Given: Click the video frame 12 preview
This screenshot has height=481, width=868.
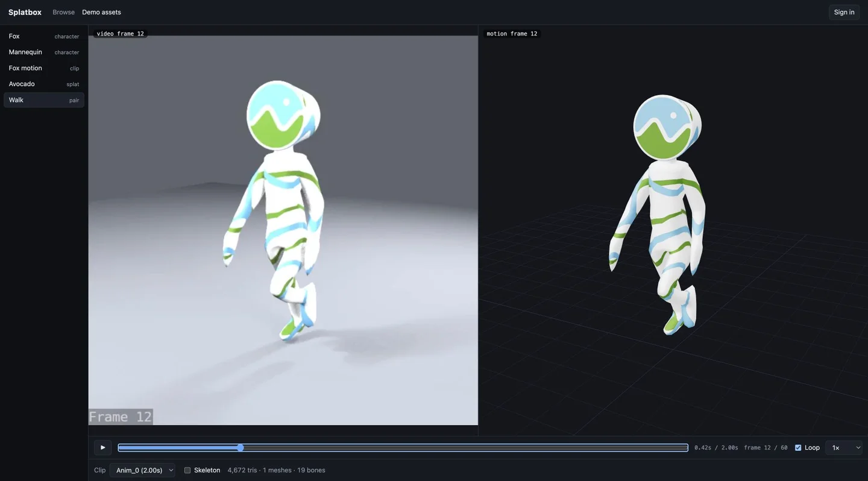Looking at the screenshot, I should click(283, 230).
